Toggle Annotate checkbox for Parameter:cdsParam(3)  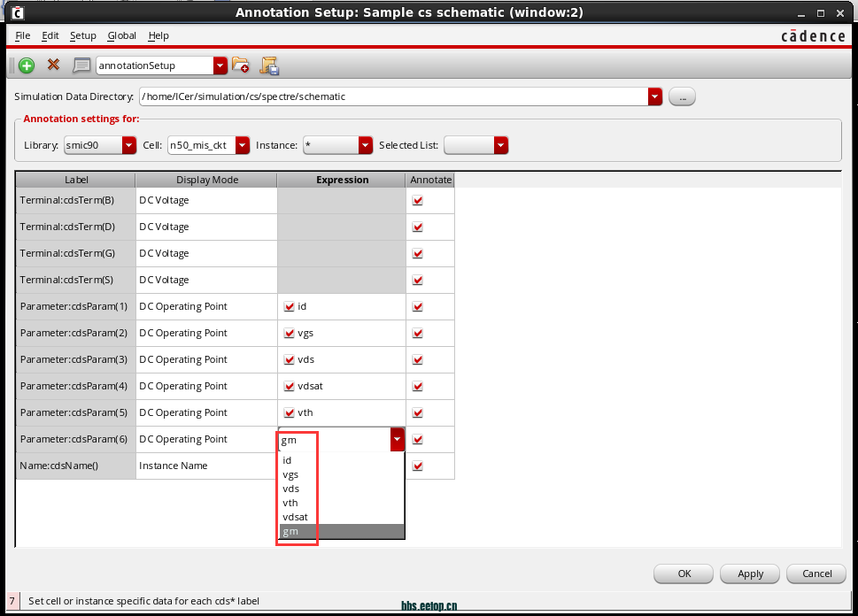[418, 359]
